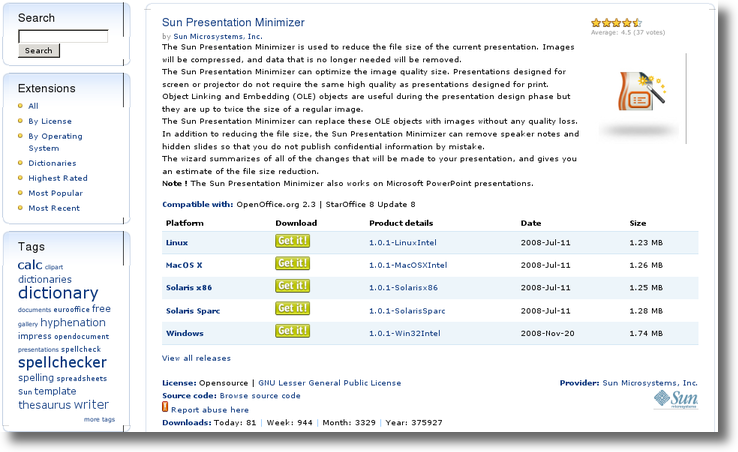This screenshot has width=738, height=452.
Task: Select the opendocument tag
Action: pos(81,337)
